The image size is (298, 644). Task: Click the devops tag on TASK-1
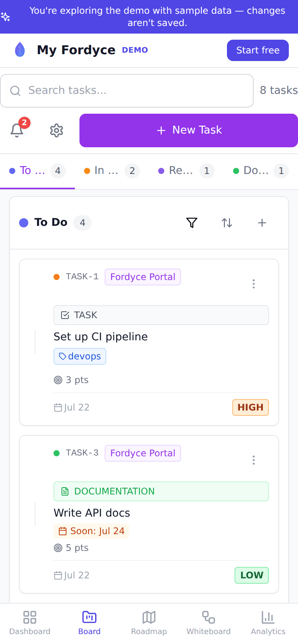tap(80, 356)
